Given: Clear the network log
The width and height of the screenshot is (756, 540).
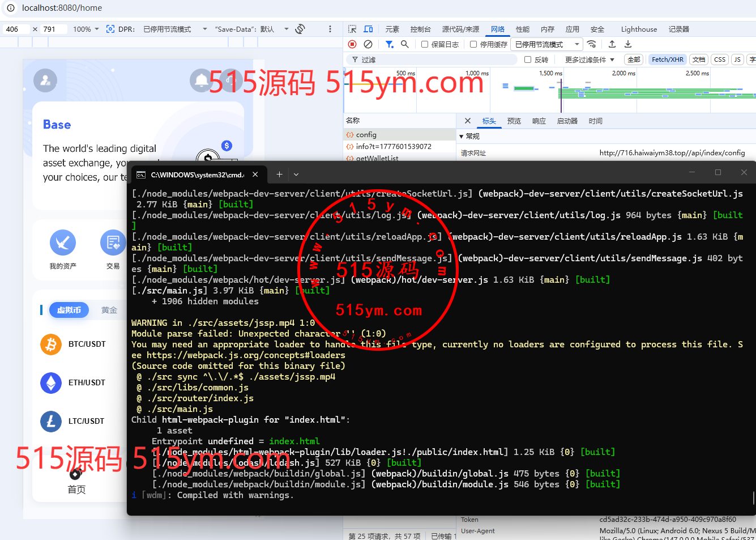Looking at the screenshot, I should 368,44.
